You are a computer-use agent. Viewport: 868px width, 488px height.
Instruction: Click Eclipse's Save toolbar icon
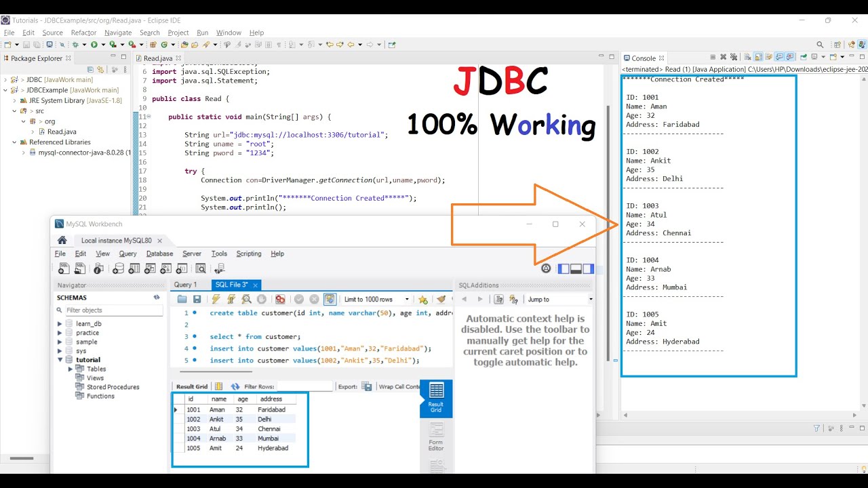[26, 45]
